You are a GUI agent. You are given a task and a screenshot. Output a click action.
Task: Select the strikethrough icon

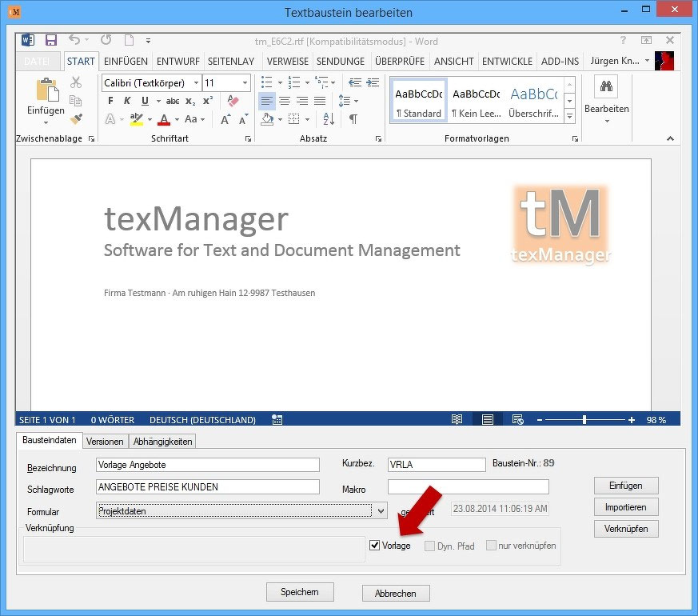pyautogui.click(x=172, y=100)
